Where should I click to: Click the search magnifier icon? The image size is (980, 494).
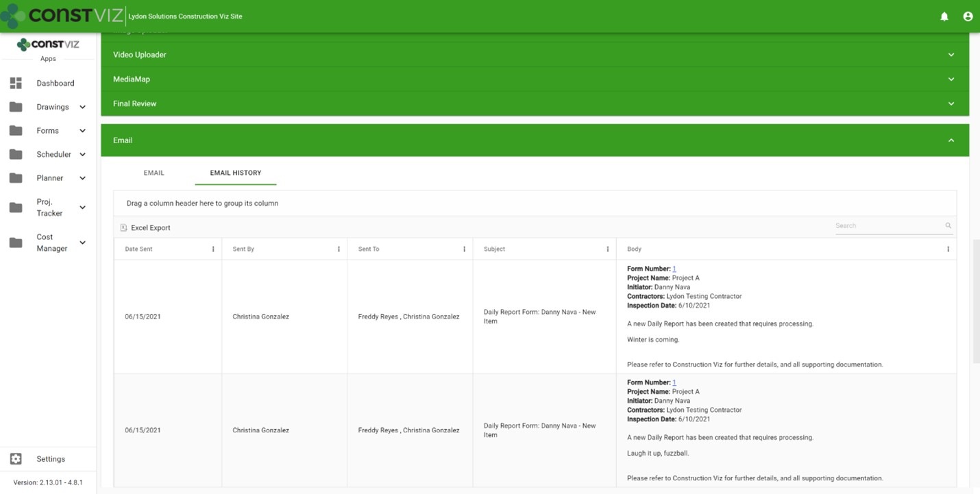(x=948, y=225)
